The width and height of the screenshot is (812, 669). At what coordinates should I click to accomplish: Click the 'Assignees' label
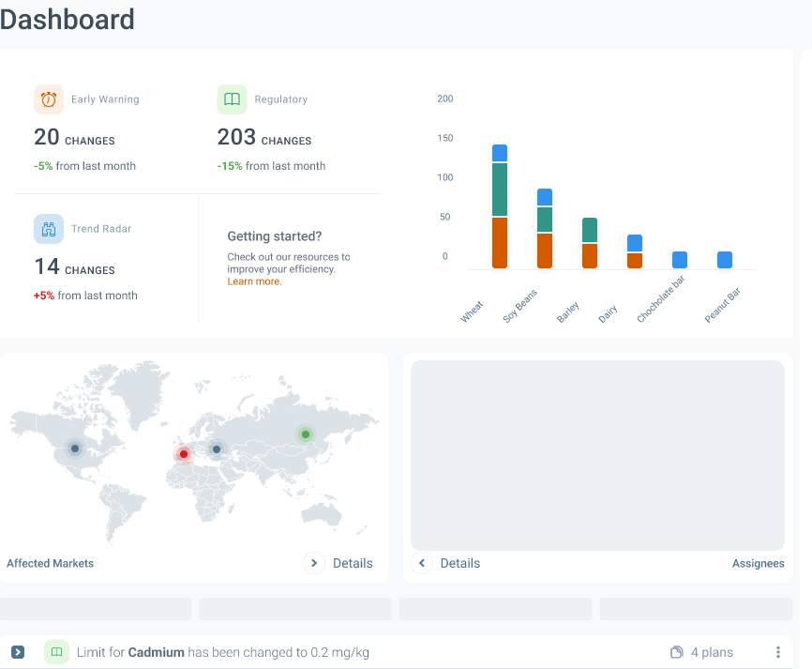[759, 563]
